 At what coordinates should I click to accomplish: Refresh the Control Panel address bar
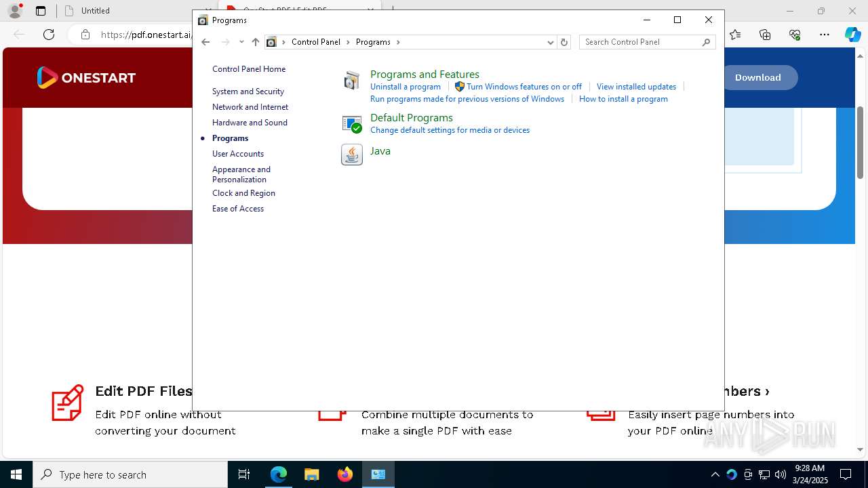click(x=564, y=42)
